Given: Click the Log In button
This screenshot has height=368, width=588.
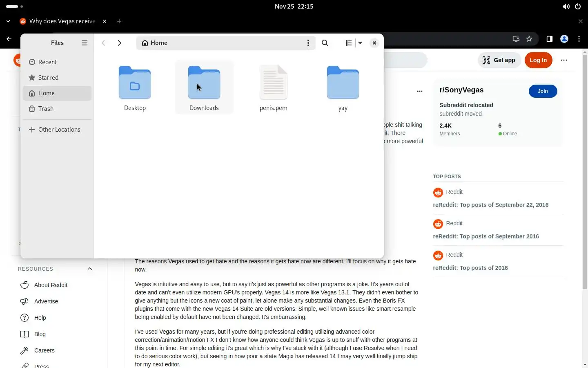Looking at the screenshot, I should coord(538,60).
